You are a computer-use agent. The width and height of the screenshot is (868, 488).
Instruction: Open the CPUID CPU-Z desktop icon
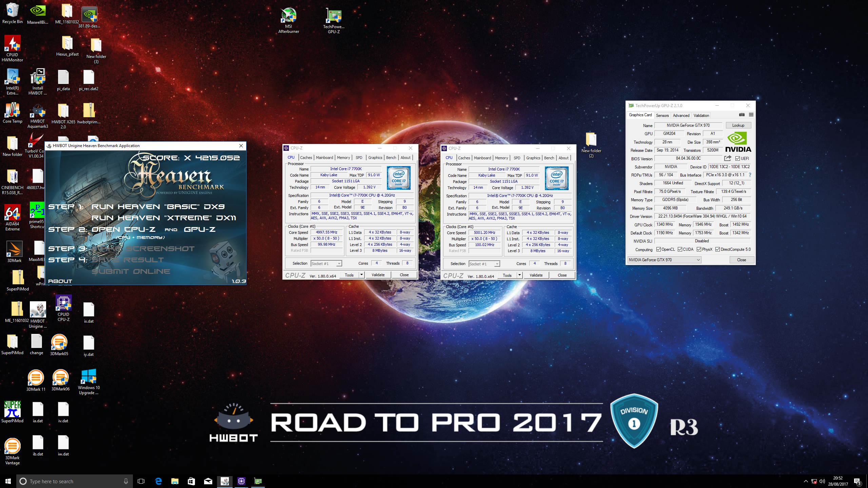point(63,308)
